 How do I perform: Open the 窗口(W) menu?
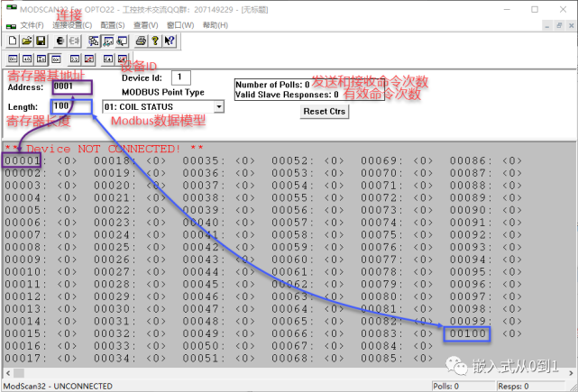(x=180, y=25)
